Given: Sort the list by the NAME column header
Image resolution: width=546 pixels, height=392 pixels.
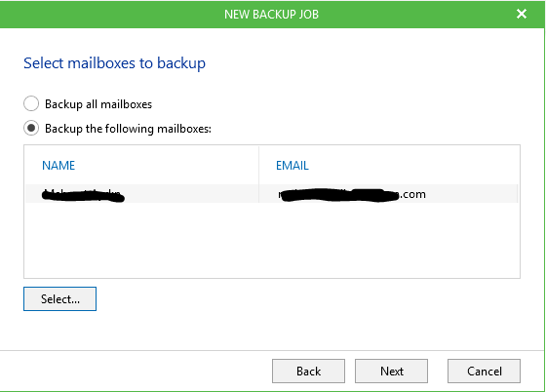Looking at the screenshot, I should (x=58, y=166).
